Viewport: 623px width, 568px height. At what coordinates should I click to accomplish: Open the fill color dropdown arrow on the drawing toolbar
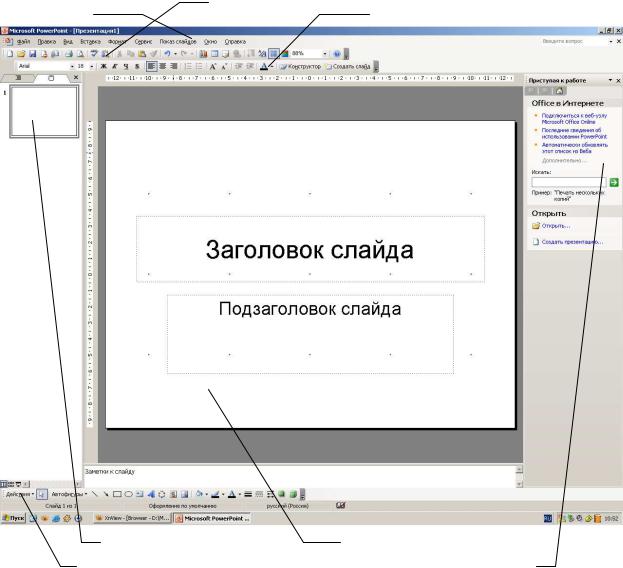point(206,494)
